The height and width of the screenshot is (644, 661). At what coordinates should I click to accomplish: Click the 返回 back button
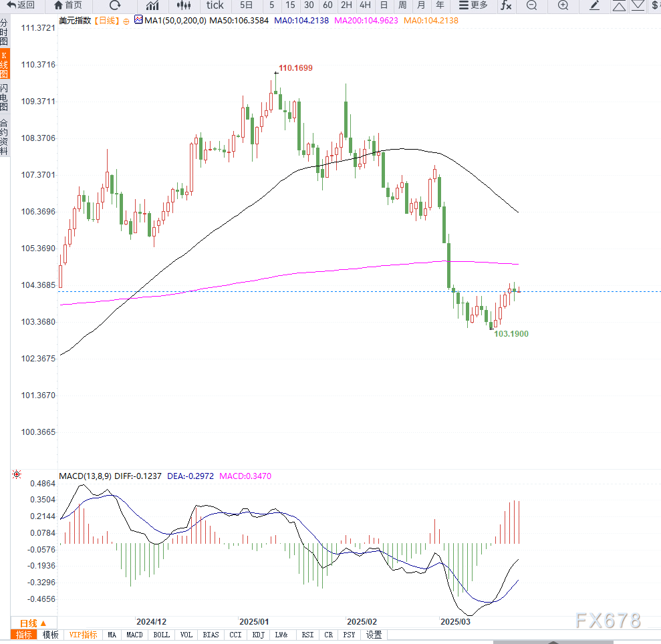coord(21,5)
